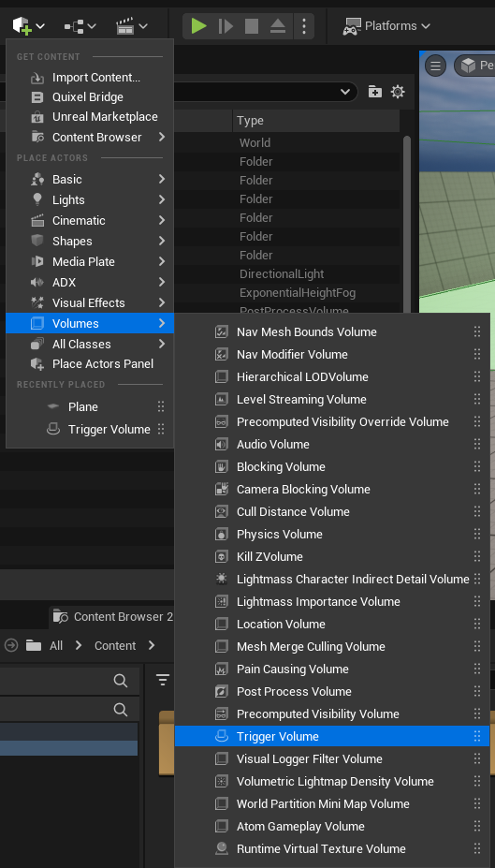Click the highlighted Volumes menu item

coord(90,323)
